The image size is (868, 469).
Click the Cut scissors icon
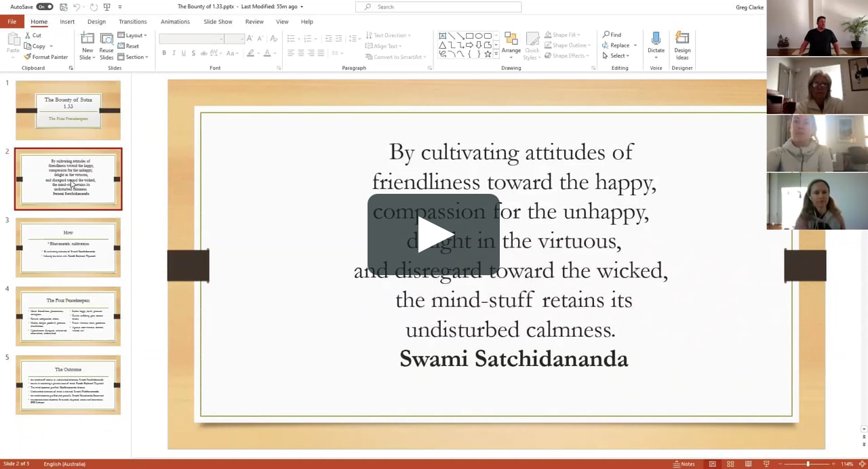tap(28, 35)
